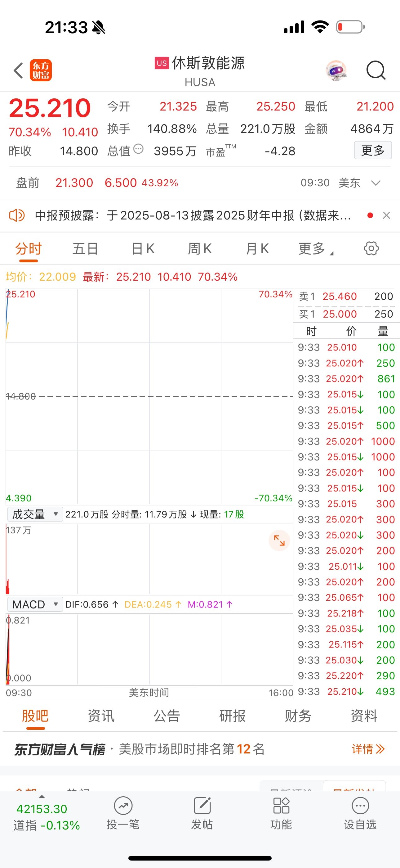Tap the search magnifier icon
The height and width of the screenshot is (868, 400).
(x=376, y=70)
